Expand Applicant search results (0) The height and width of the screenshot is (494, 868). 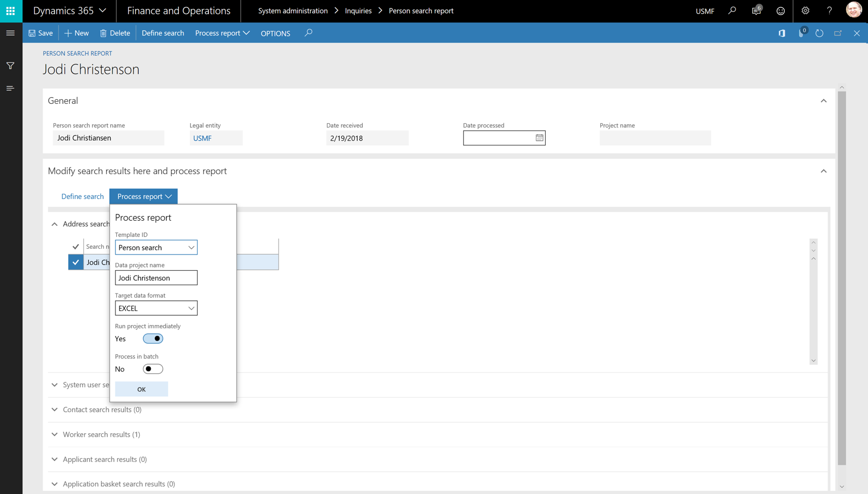[x=55, y=460]
